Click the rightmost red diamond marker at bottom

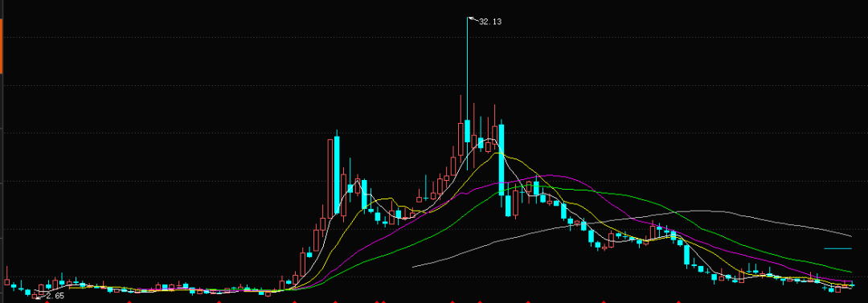click(679, 301)
